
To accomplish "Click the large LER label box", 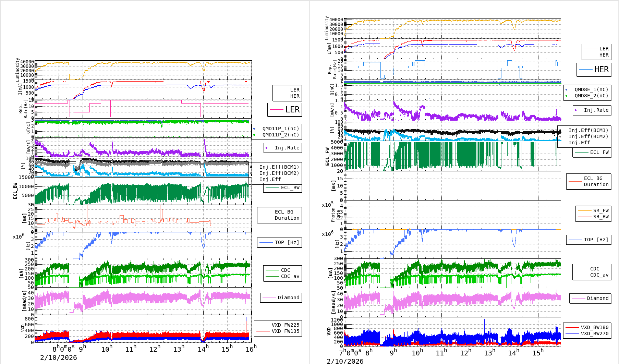I will coord(285,110).
